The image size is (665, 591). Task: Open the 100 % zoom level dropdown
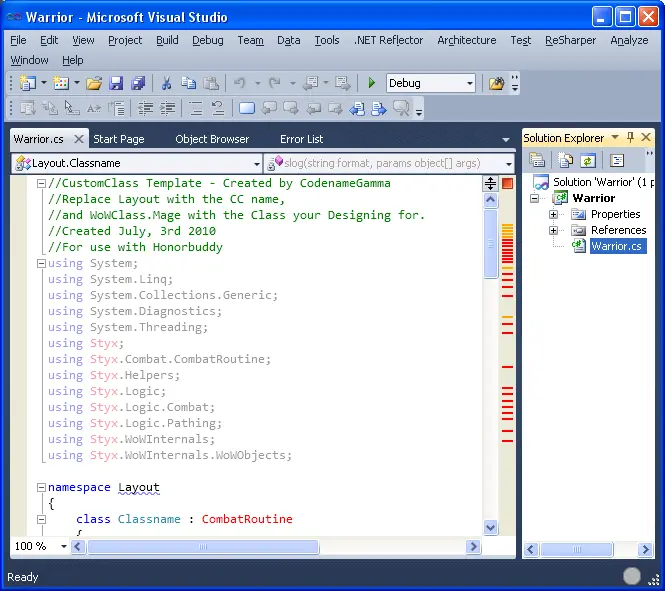coord(64,546)
